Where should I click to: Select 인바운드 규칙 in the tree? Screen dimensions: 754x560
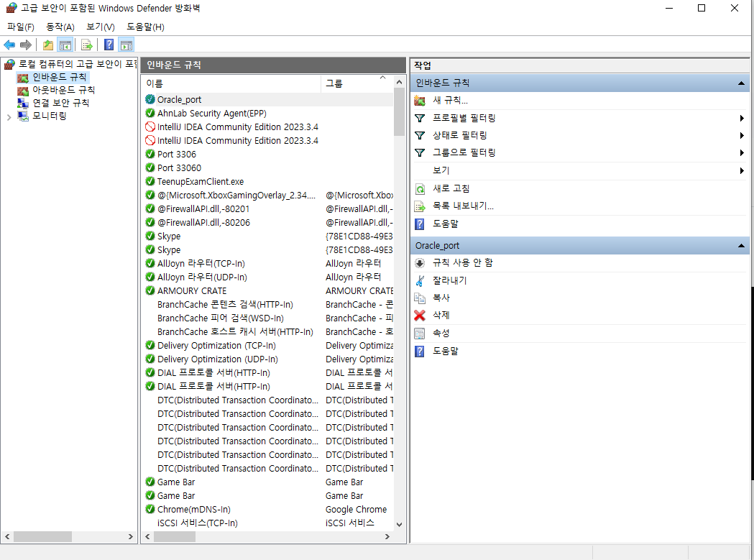point(59,78)
